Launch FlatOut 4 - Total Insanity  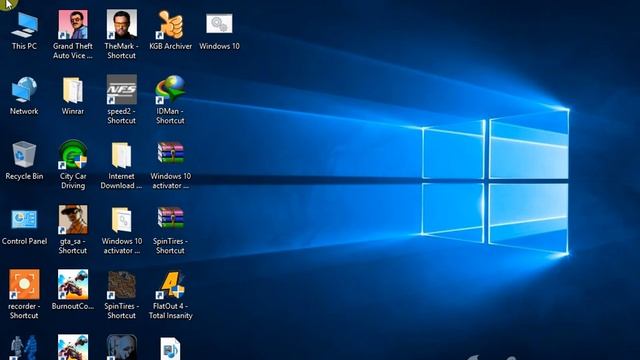pyautogui.click(x=170, y=284)
